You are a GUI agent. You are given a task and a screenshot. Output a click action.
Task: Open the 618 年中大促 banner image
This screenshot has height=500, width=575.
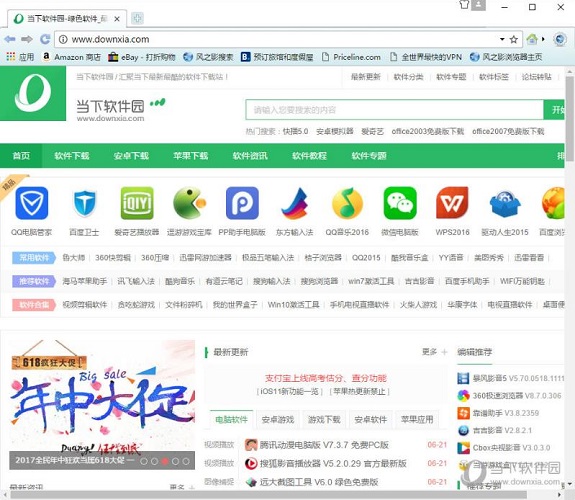pos(102,405)
